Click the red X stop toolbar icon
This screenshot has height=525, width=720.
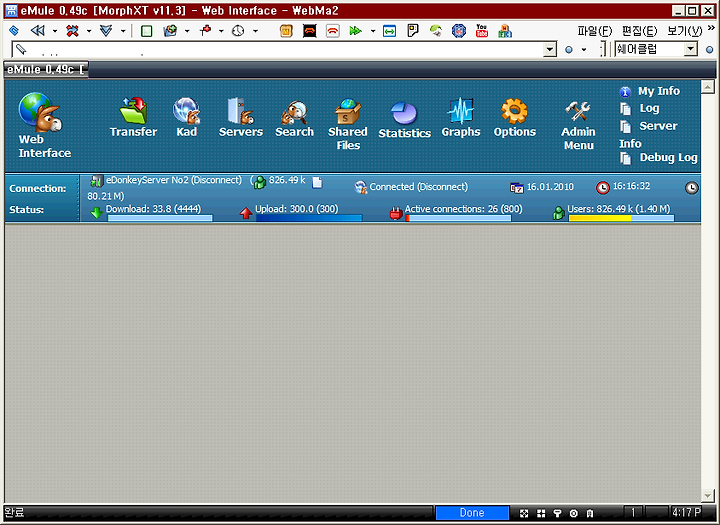click(72, 31)
